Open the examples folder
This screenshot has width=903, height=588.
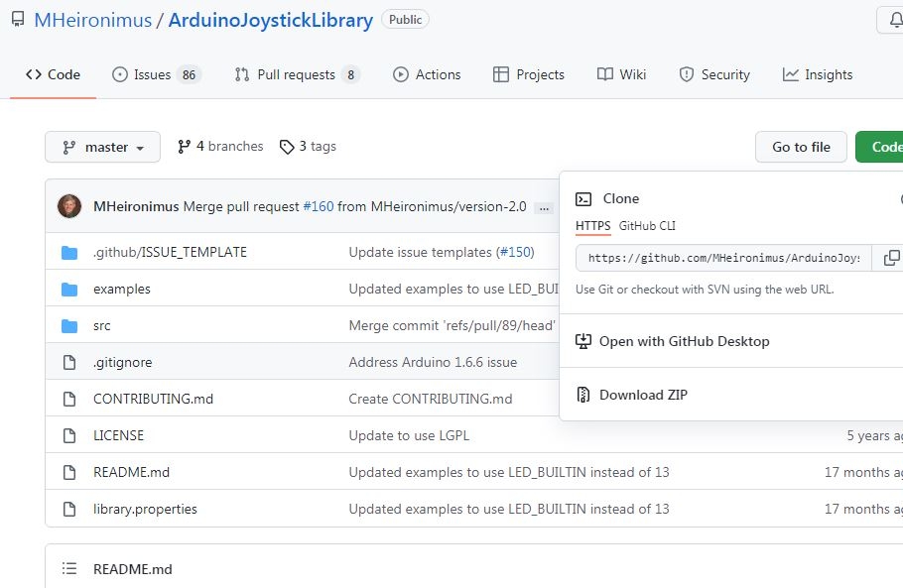point(121,289)
